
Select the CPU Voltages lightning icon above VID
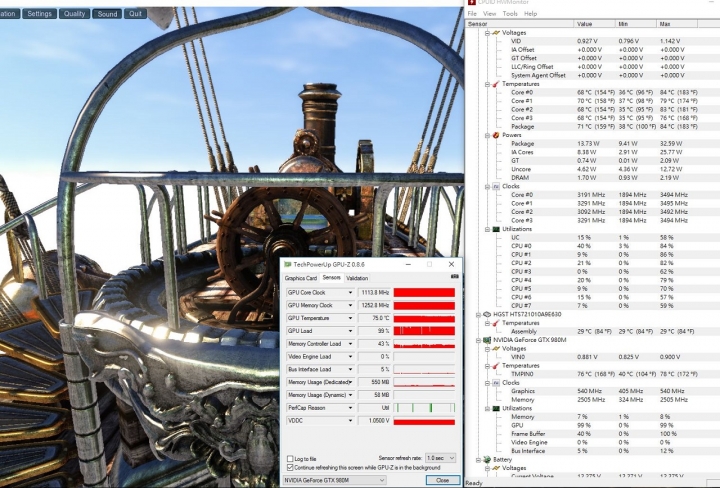pos(495,33)
